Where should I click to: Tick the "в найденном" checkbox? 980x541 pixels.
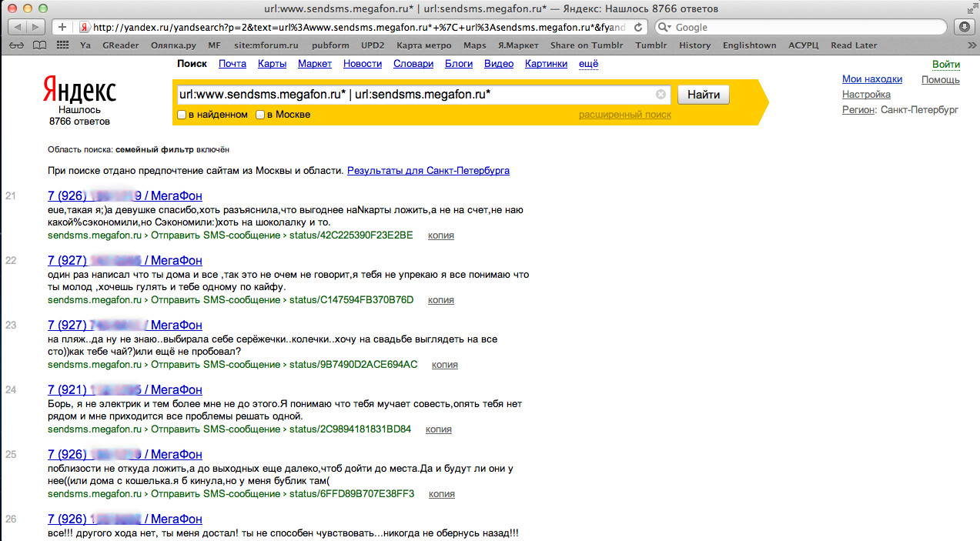coord(182,115)
